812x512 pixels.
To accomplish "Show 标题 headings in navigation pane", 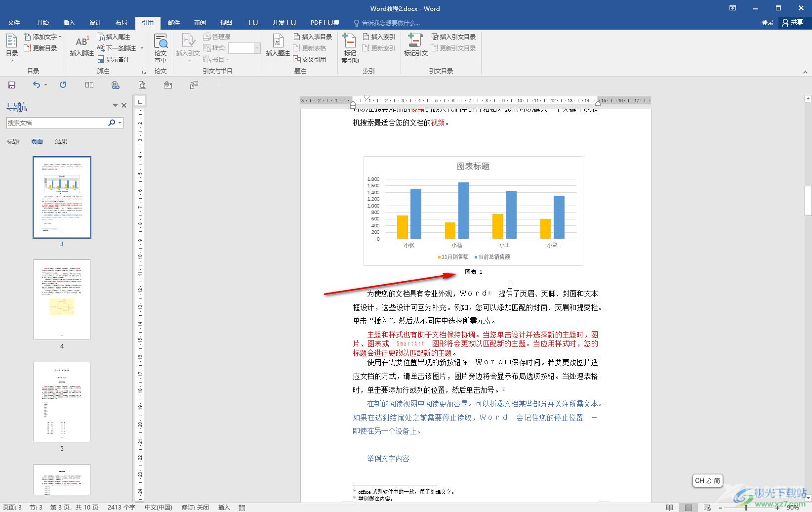I will 13,141.
